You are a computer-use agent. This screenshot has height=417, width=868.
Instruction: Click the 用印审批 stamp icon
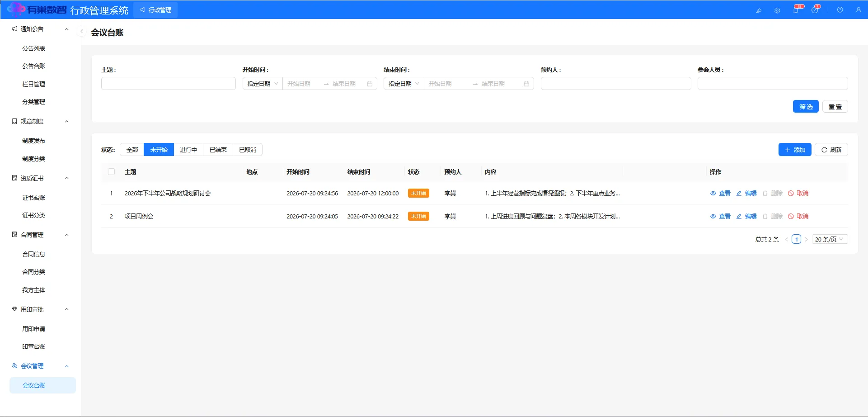[x=14, y=309]
